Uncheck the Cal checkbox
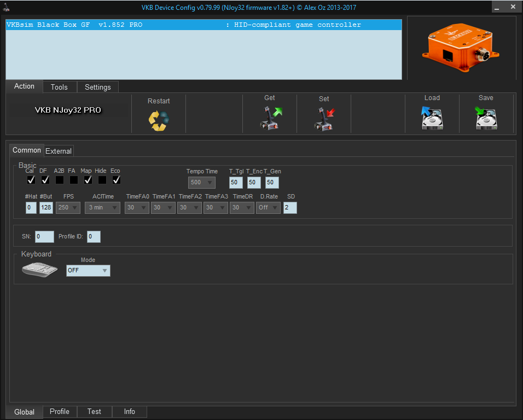Viewport: 523px width, 420px height. 31,180
